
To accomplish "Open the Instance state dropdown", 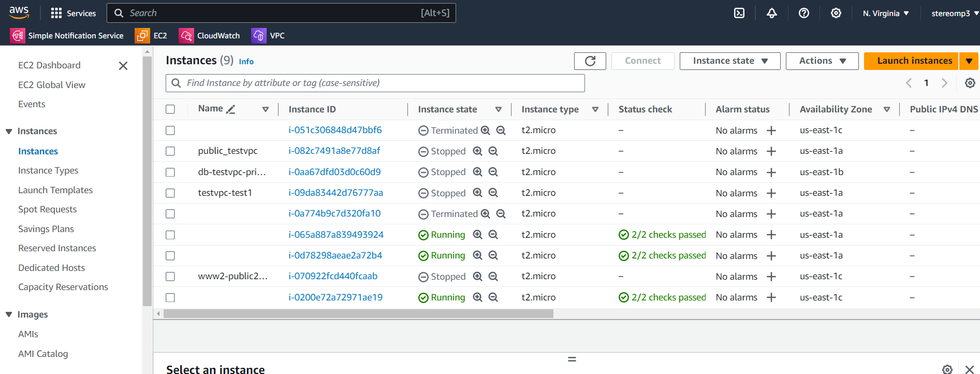I will click(x=730, y=61).
